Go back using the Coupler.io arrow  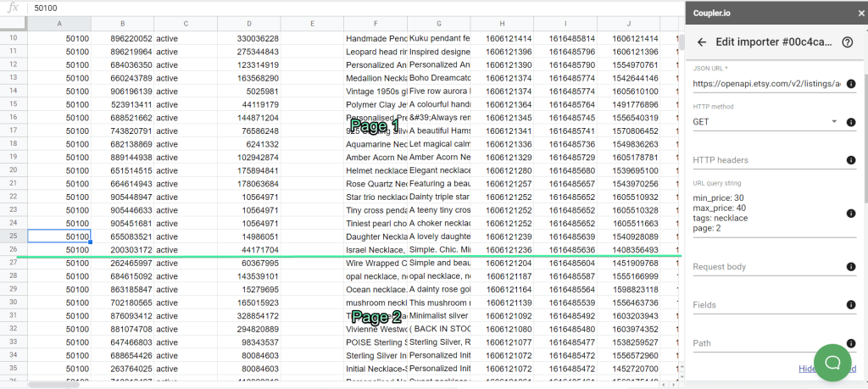702,42
